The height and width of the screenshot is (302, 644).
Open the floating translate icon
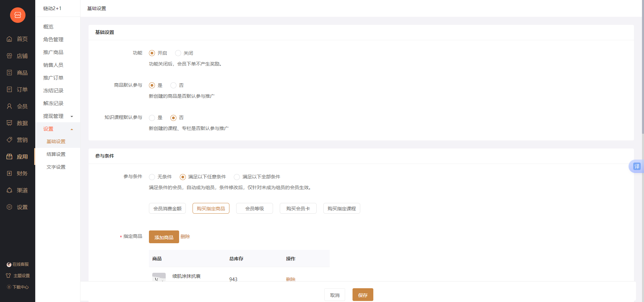tap(636, 166)
